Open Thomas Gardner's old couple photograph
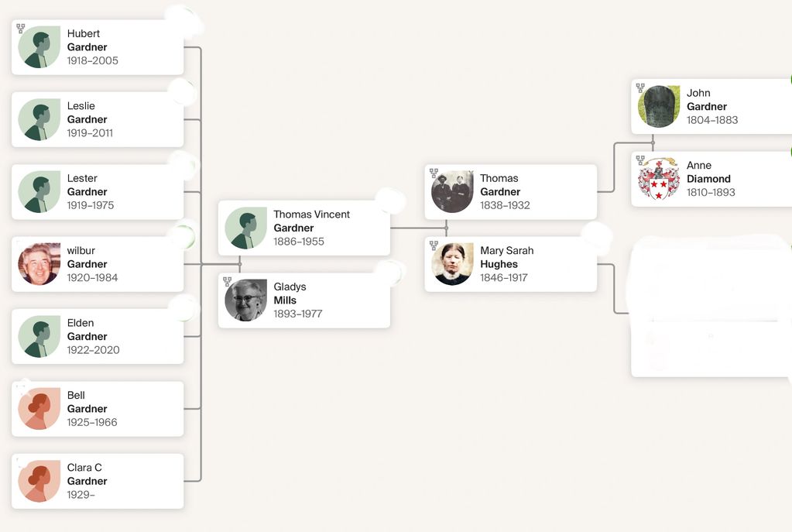792x532 pixels. pyautogui.click(x=453, y=192)
